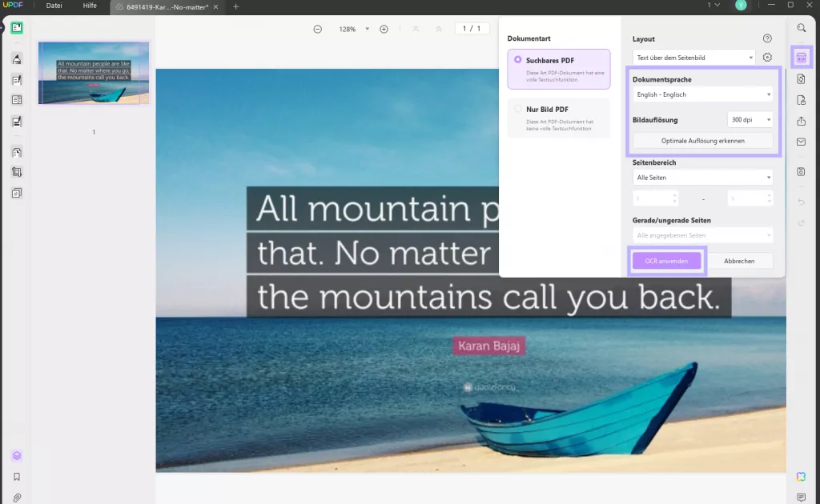820x504 pixels.
Task: Select the Crop Pages tool
Action: coord(17,172)
